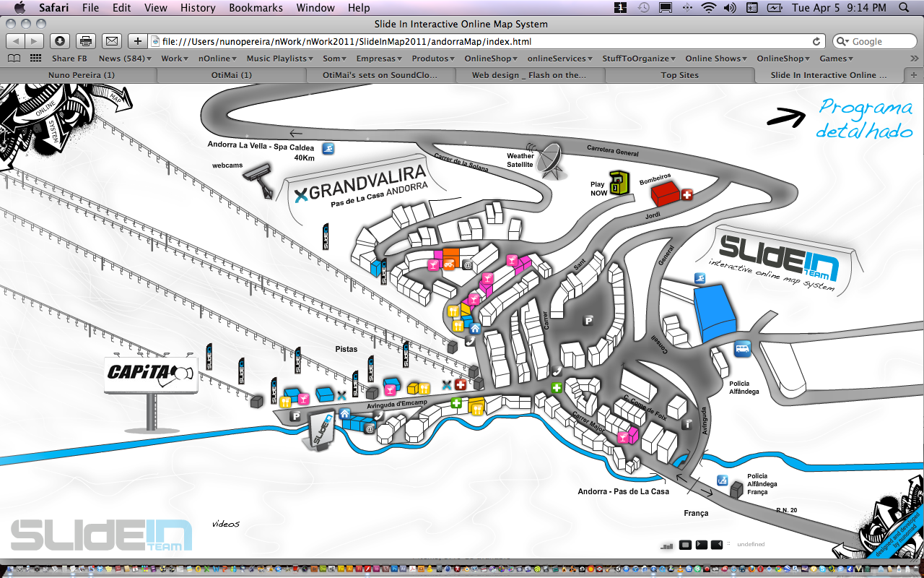
Task: Click parking icon left of SlideIn billboard
Action: 295,416
